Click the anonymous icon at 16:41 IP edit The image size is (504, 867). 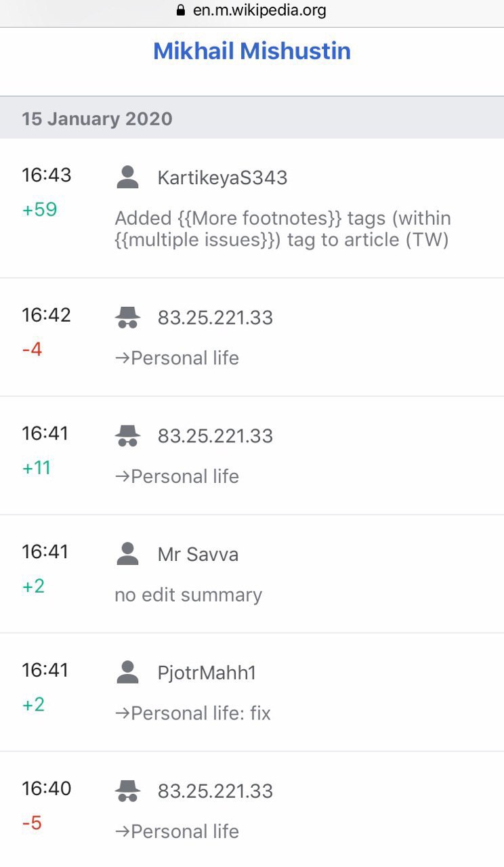(x=128, y=436)
